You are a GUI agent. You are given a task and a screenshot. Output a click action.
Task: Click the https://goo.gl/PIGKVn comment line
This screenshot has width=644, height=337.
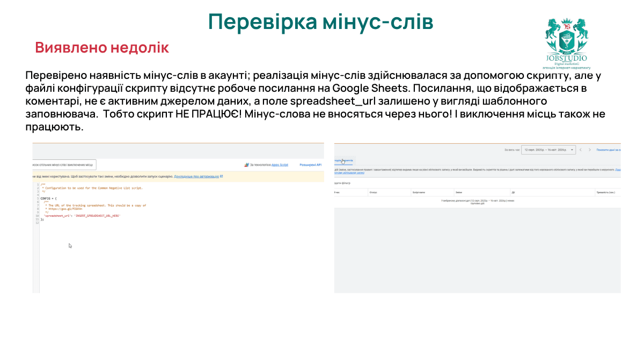(63, 209)
